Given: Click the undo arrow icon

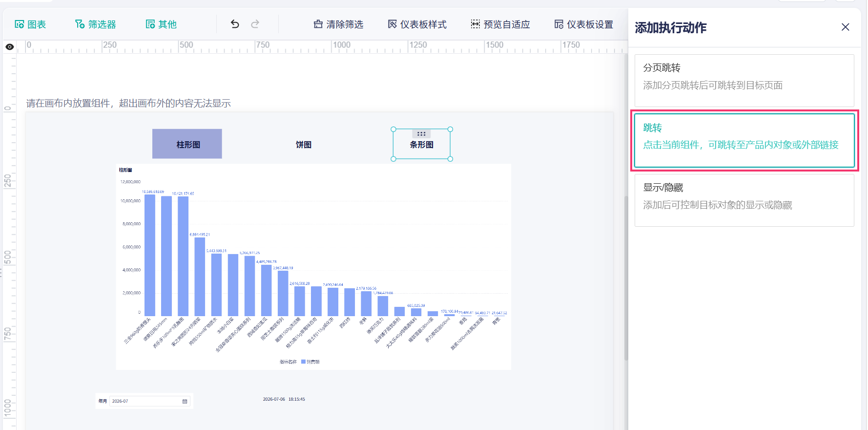Looking at the screenshot, I should coord(235,24).
